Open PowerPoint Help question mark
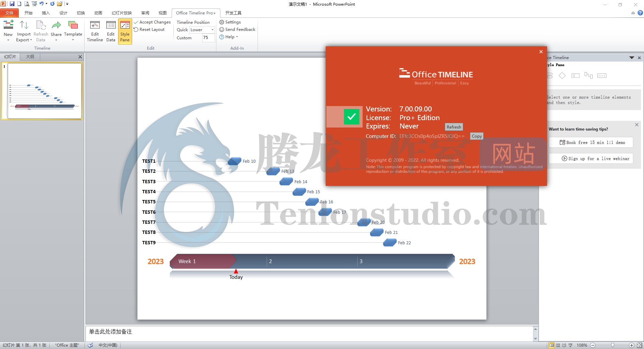Viewport: 644px width, 349px height. tap(640, 13)
